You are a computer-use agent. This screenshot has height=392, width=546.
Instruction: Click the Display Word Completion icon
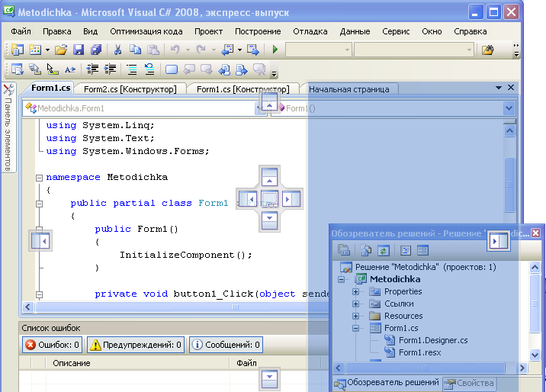tap(70, 69)
